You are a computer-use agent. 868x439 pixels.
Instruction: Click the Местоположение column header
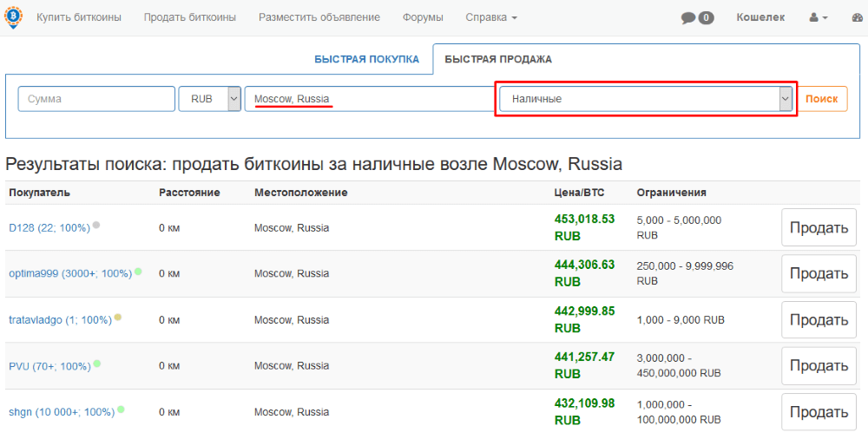[300, 193]
